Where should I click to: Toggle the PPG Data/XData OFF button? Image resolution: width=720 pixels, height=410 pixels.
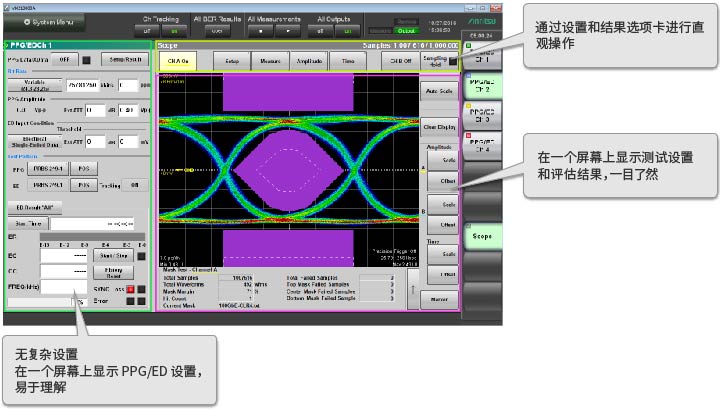point(64,60)
